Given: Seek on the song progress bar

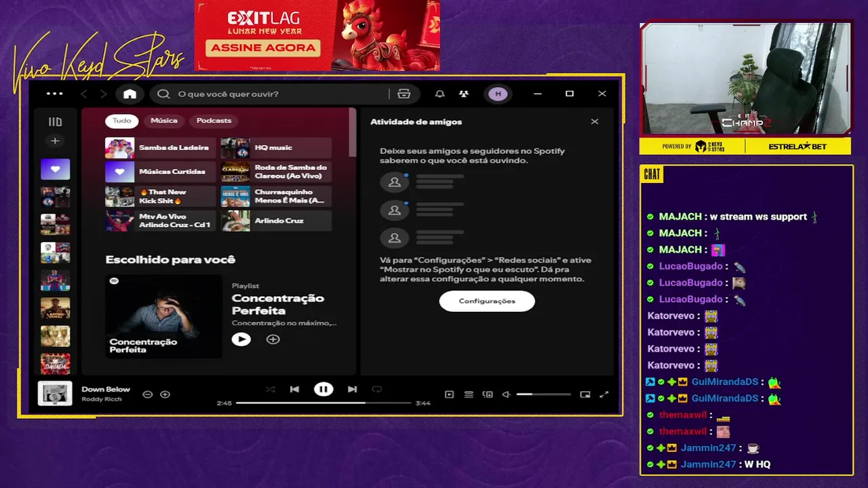Looking at the screenshot, I should (x=323, y=403).
